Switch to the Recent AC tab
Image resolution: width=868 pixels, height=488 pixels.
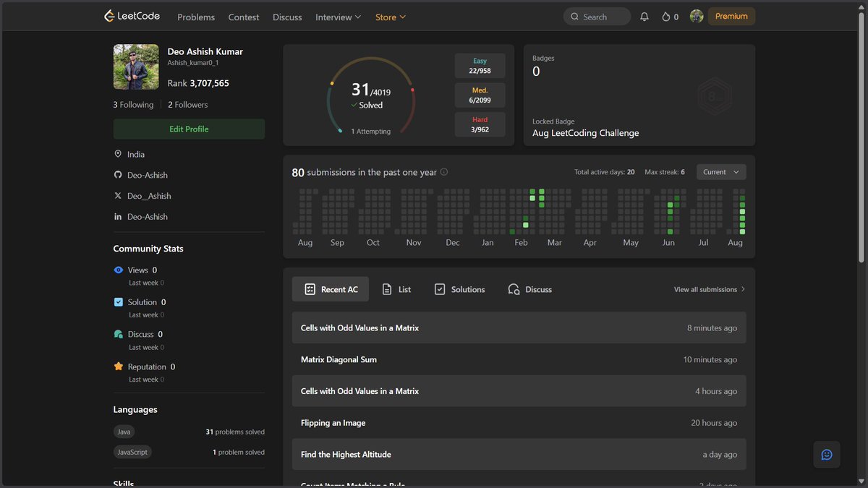331,289
